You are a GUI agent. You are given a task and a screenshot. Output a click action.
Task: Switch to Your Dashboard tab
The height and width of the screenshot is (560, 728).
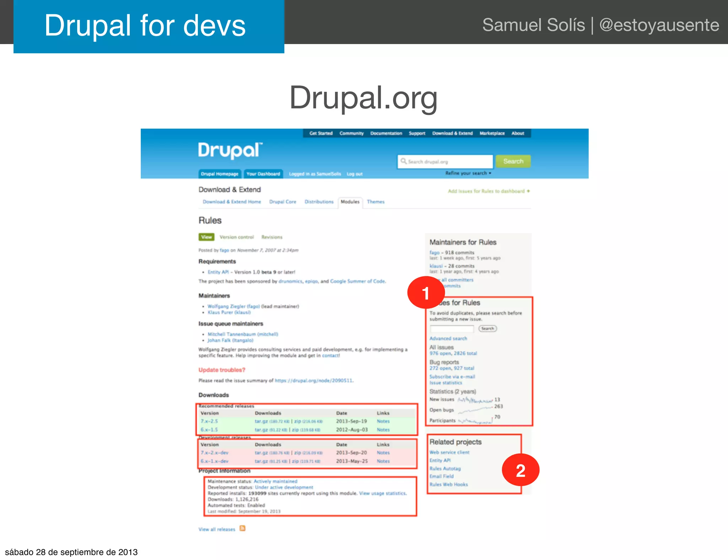[263, 174]
